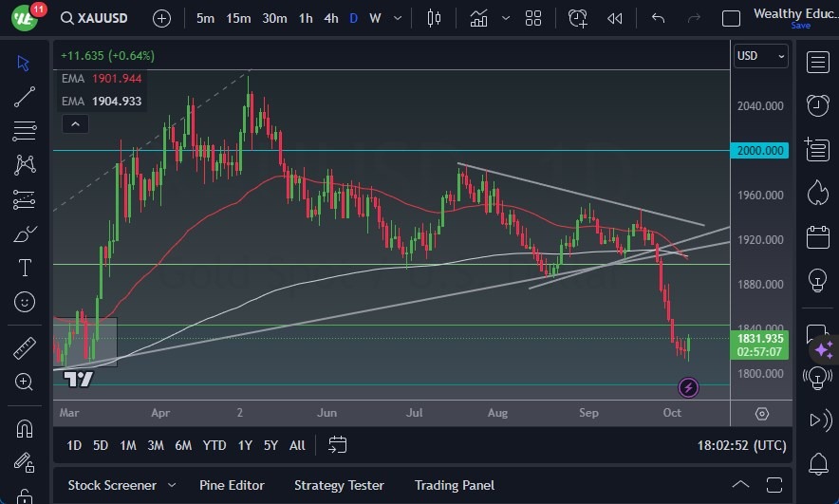Open the Indicators menu icon
839x504 pixels.
478,18
